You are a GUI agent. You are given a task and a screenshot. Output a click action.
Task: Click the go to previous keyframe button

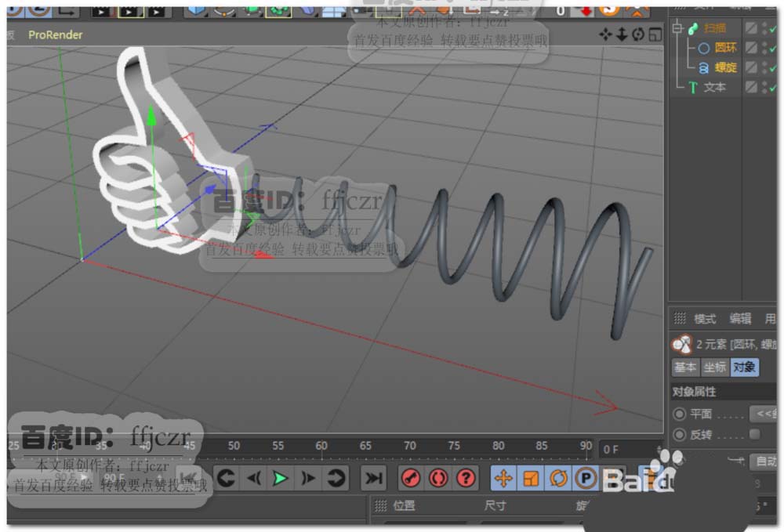227,478
